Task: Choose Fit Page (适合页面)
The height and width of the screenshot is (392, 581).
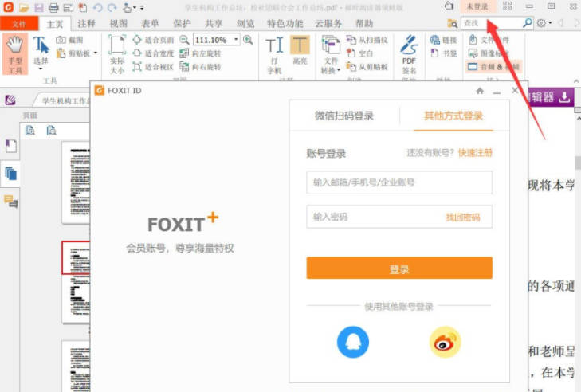Action: pyautogui.click(x=153, y=40)
